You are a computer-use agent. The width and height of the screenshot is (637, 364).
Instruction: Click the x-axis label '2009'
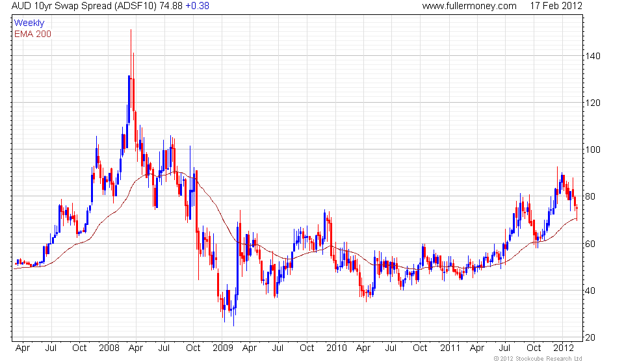tap(223, 348)
